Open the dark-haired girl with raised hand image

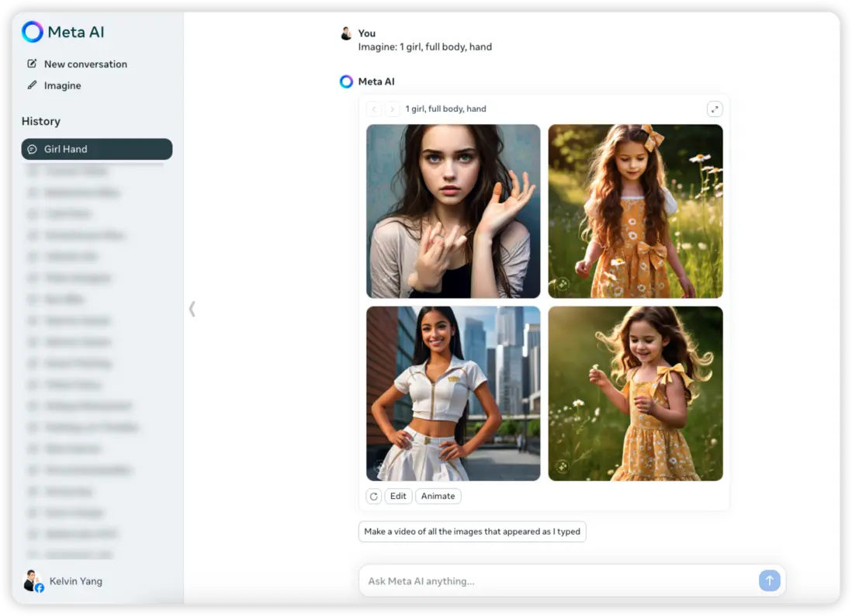[453, 211]
